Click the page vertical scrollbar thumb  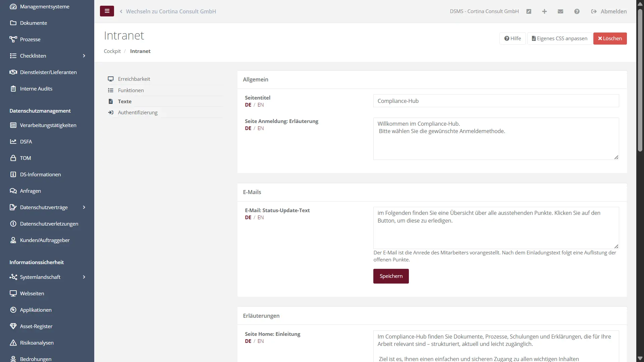[x=640, y=80]
